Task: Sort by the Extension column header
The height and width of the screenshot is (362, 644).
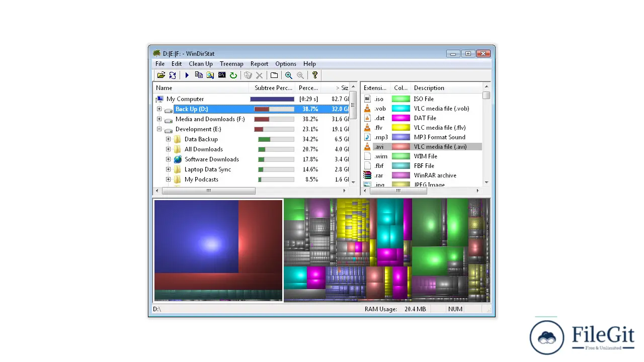Action: [x=375, y=88]
